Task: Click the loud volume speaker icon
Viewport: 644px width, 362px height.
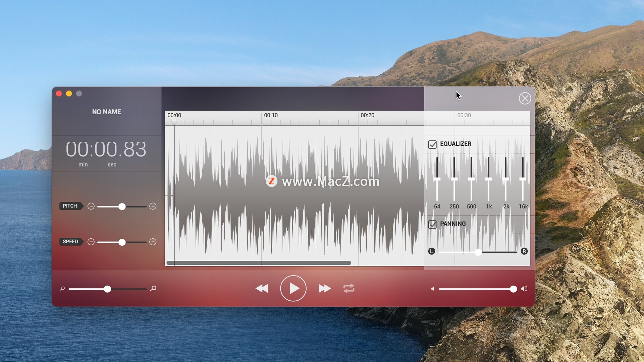Action: [524, 289]
